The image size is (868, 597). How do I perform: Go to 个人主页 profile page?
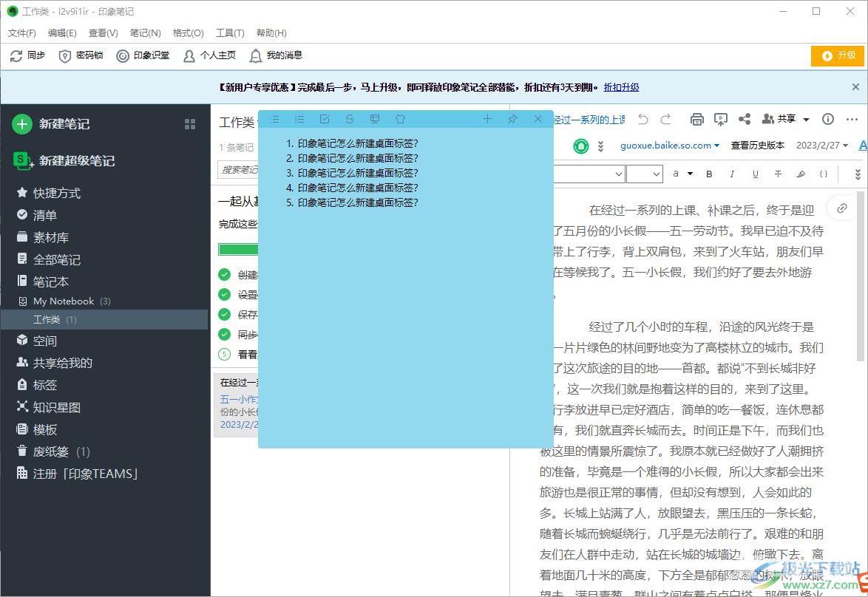pyautogui.click(x=209, y=55)
